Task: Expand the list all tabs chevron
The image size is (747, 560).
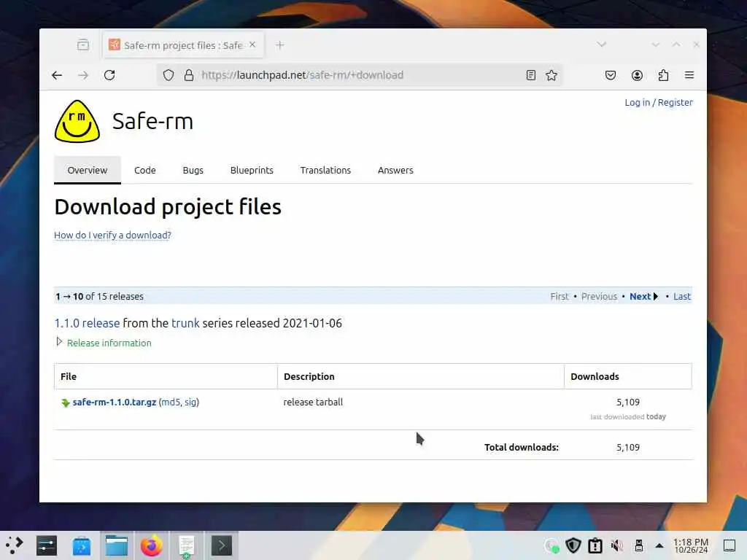Action: pyautogui.click(x=602, y=44)
